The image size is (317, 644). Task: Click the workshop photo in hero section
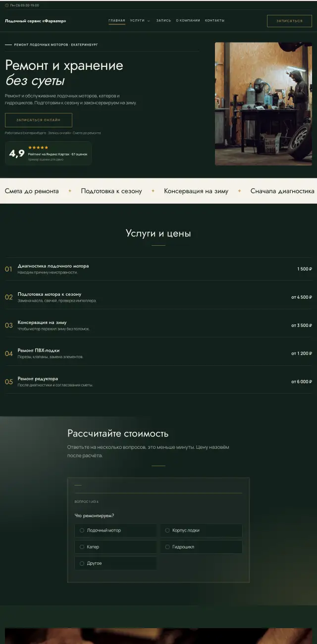pos(264,104)
